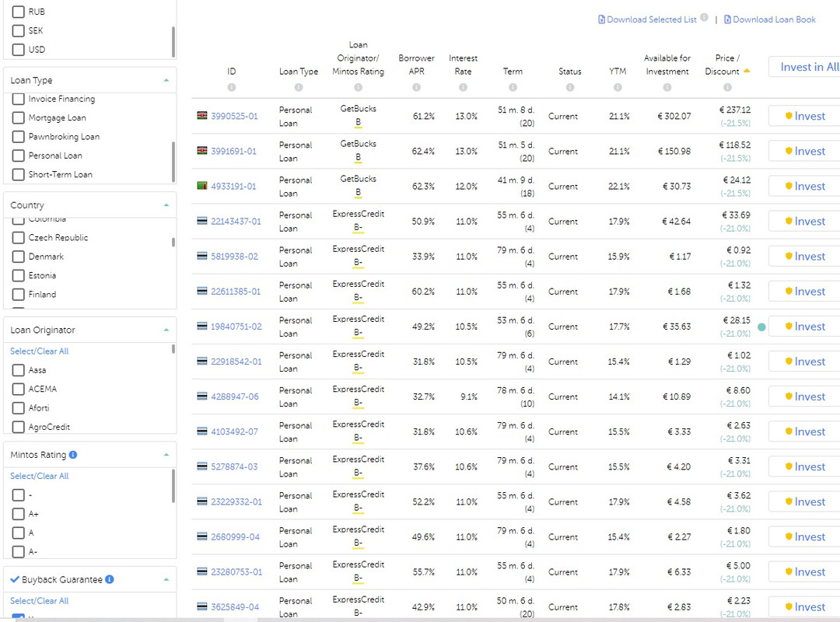The image size is (840, 622).
Task: Select Estonia country checkbox
Action: [18, 275]
